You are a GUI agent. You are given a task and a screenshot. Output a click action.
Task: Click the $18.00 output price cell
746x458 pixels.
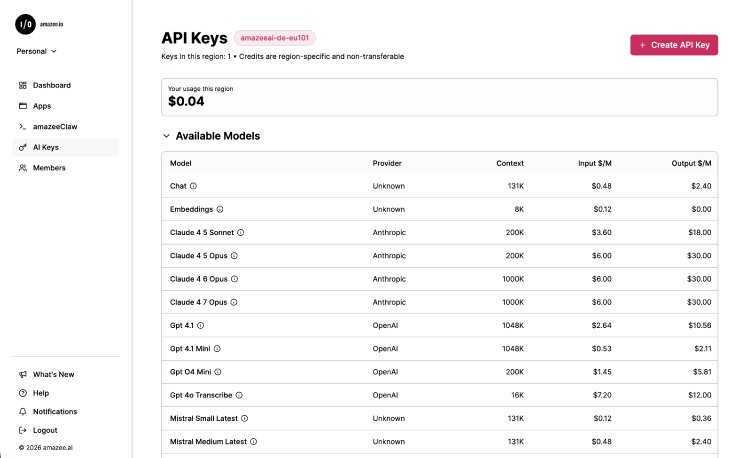(x=699, y=233)
